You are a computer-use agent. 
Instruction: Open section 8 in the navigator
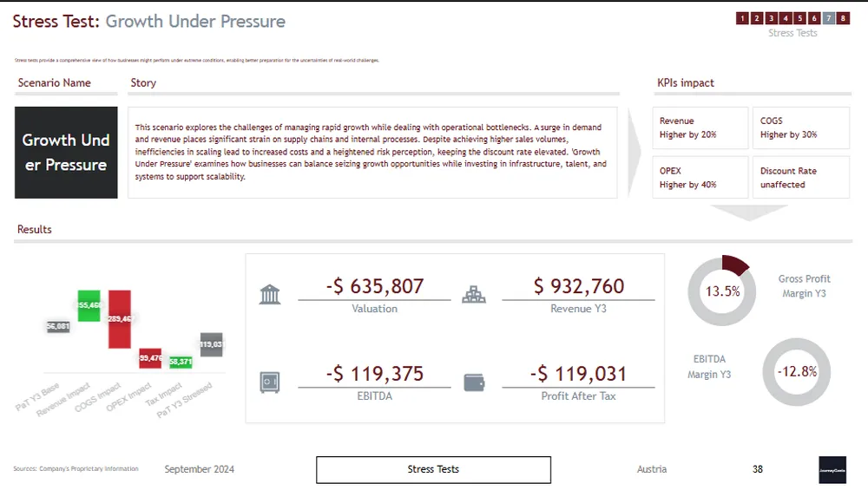click(843, 18)
